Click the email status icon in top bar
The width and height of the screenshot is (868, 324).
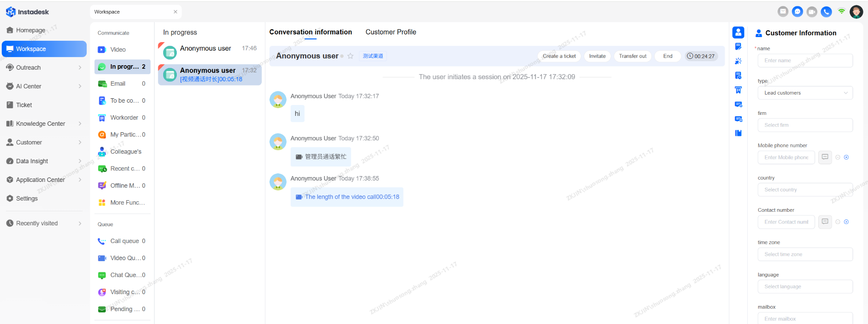[783, 12]
